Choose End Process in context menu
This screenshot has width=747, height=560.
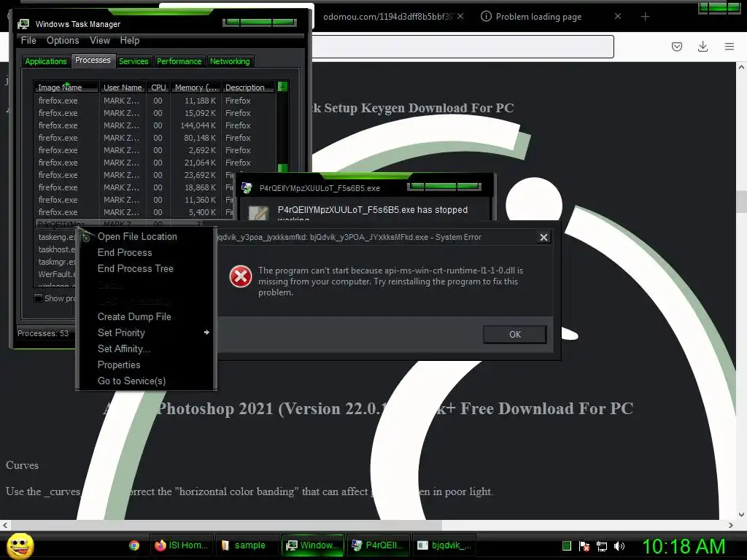[x=125, y=253]
